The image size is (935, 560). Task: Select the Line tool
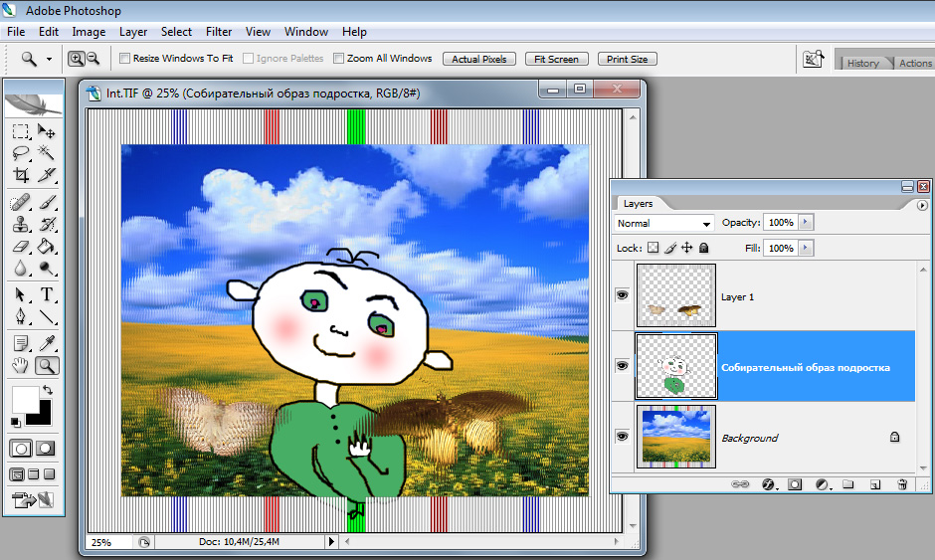click(46, 316)
